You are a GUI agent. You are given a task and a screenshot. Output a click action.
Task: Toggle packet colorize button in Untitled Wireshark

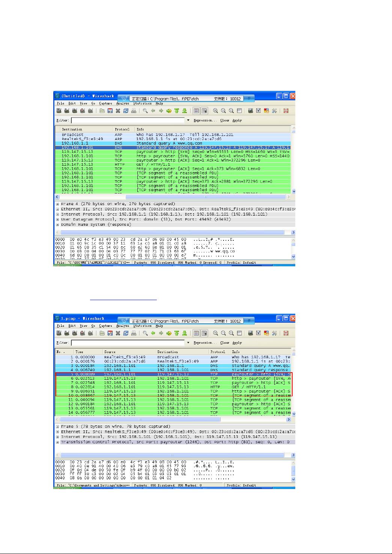coord(196,111)
